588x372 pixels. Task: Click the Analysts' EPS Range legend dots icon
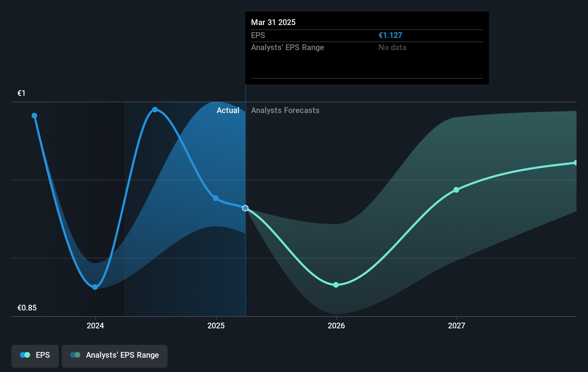coord(75,355)
